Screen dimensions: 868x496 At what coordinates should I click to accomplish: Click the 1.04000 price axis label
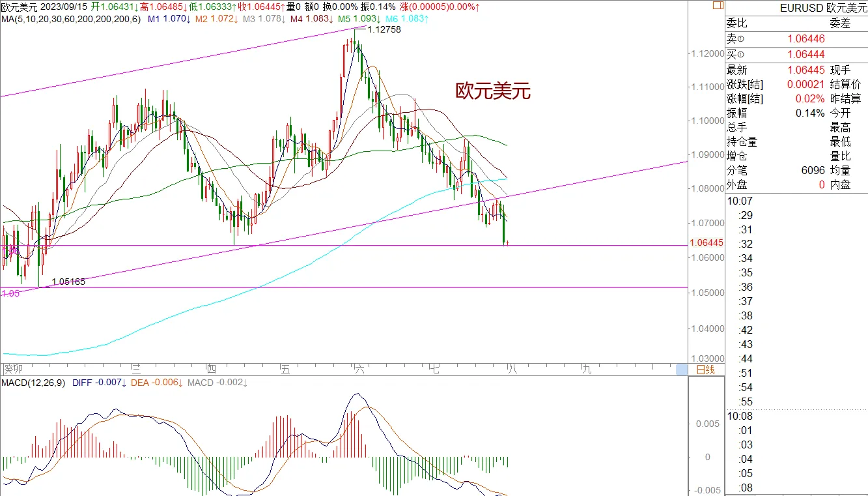pyautogui.click(x=707, y=328)
